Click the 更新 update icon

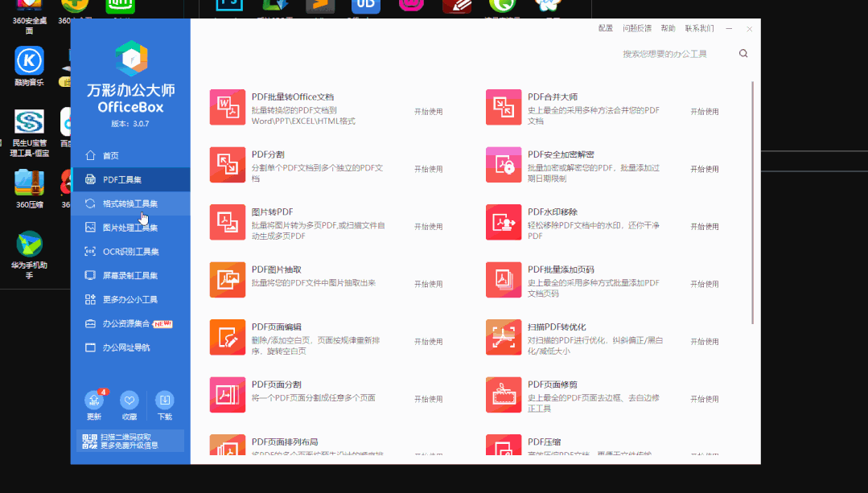94,400
